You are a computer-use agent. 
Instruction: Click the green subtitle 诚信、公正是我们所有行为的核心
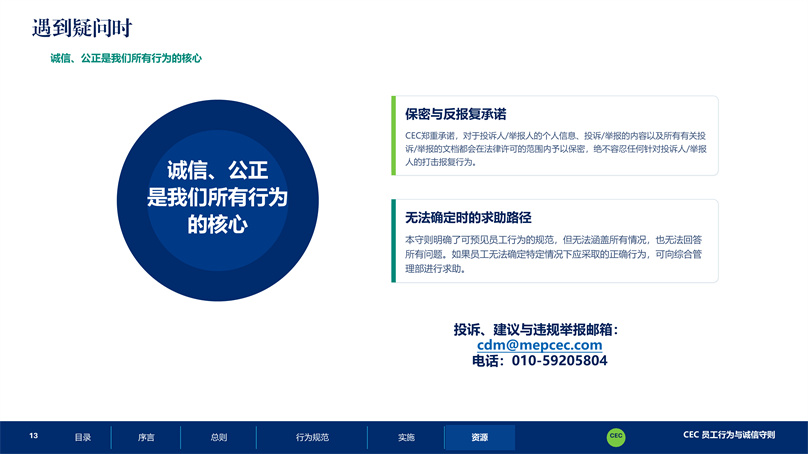click(126, 58)
